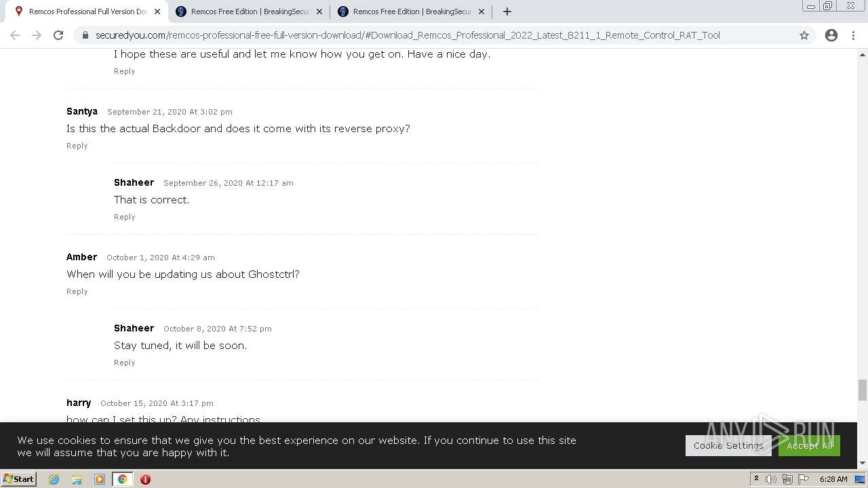Bookmark this page with the star icon
This screenshot has height=488, width=868.
(x=804, y=35)
